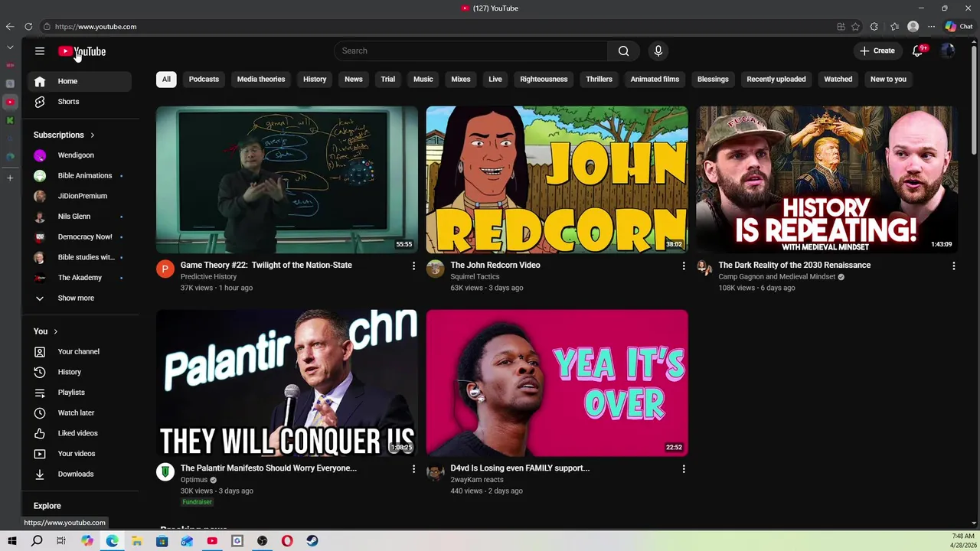This screenshot has width=980, height=551.
Task: Select the Media theories filter chip
Action: 261,80
